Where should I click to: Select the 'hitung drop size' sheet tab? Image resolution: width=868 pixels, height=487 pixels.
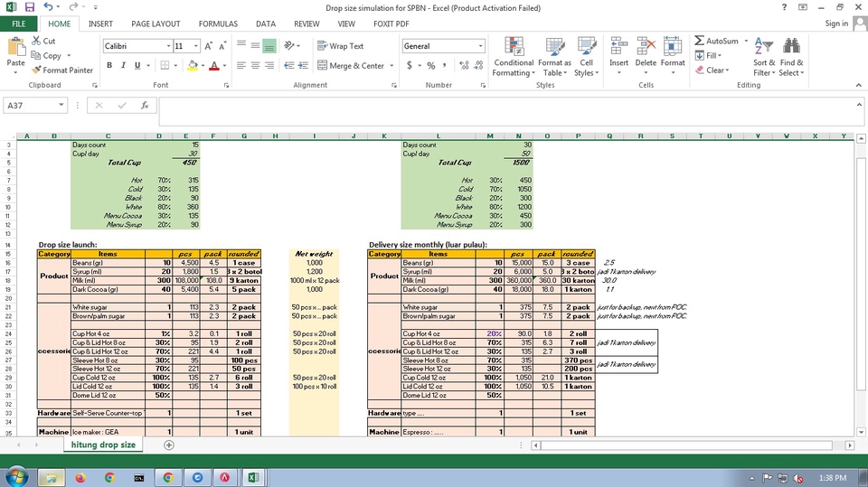pos(103,445)
